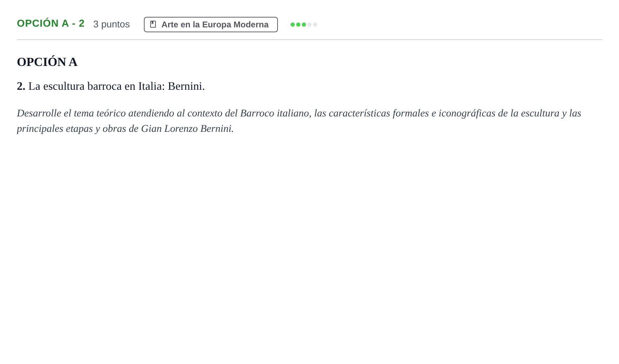
Task: Click the bold OPCIÓN A heading
Action: click(47, 62)
